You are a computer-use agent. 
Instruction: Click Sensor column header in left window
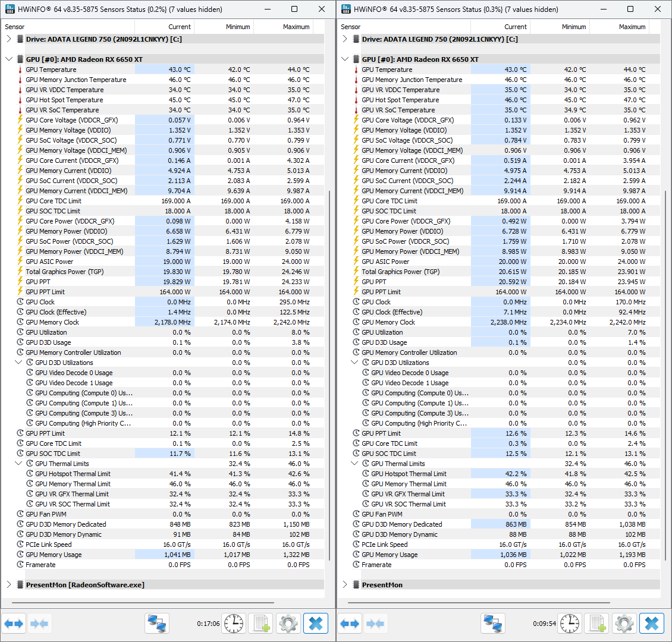click(68, 27)
